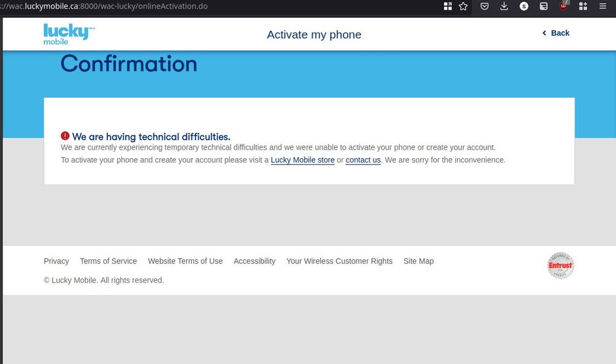Click '© Lucky Mobile. All rights reserved.' text
The height and width of the screenshot is (364, 616).
(x=104, y=280)
